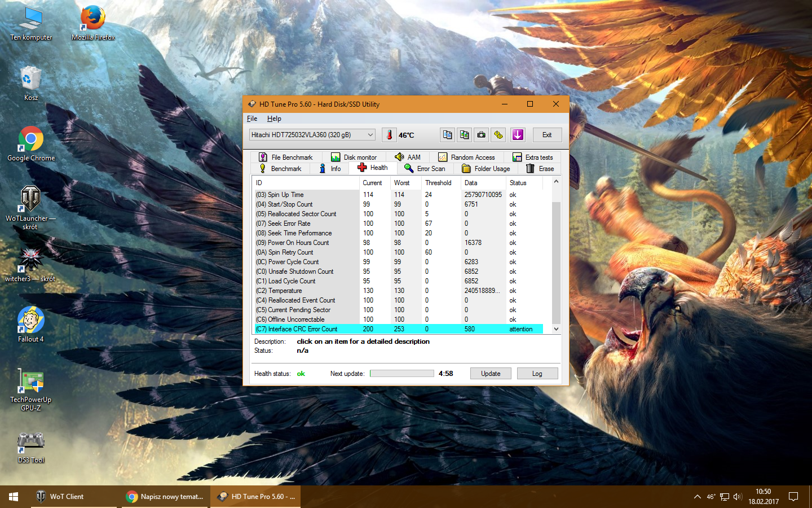Open the Hitachi drive selection dropdown
Image resolution: width=812 pixels, height=508 pixels.
(312, 134)
